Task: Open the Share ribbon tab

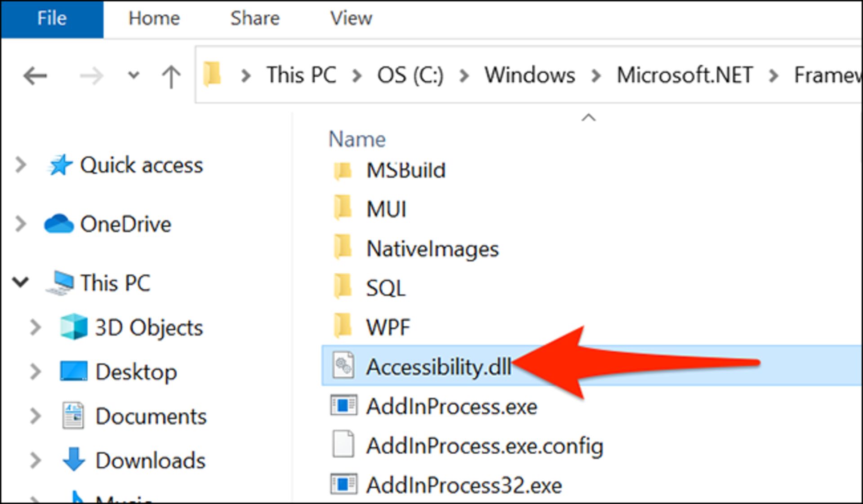Action: (255, 18)
